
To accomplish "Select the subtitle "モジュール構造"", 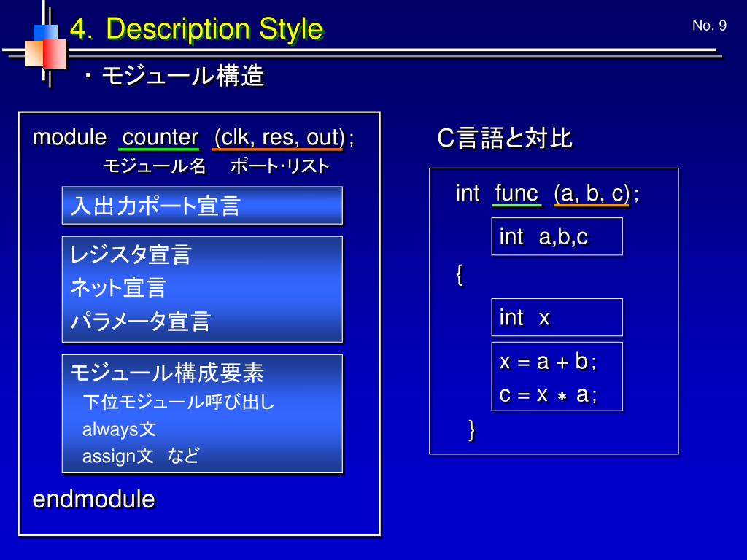I will [x=182, y=76].
